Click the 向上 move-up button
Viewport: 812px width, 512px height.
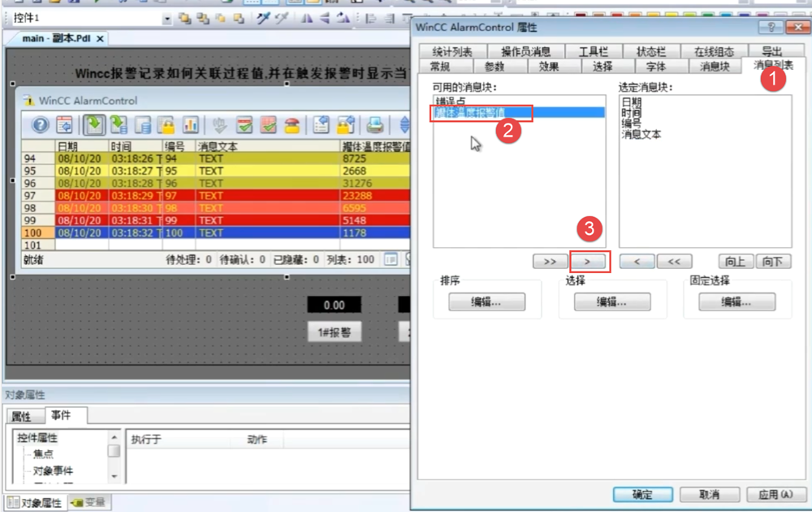pyautogui.click(x=735, y=262)
